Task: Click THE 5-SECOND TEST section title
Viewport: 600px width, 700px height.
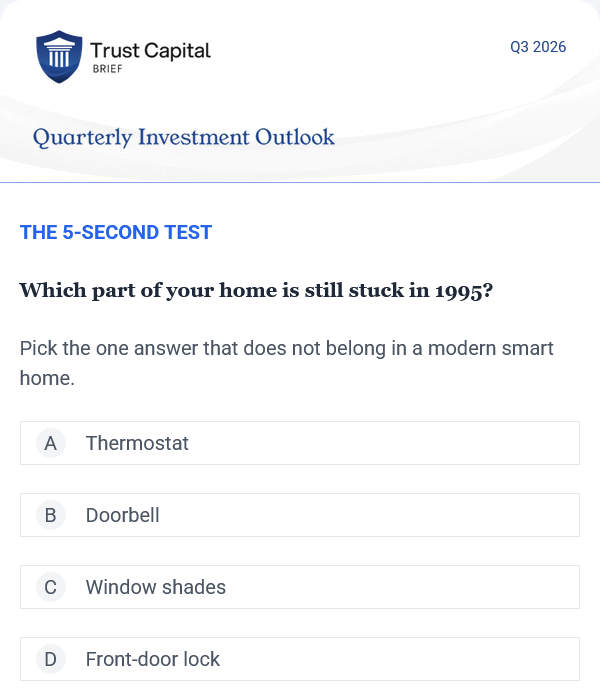Action: pyautogui.click(x=116, y=233)
